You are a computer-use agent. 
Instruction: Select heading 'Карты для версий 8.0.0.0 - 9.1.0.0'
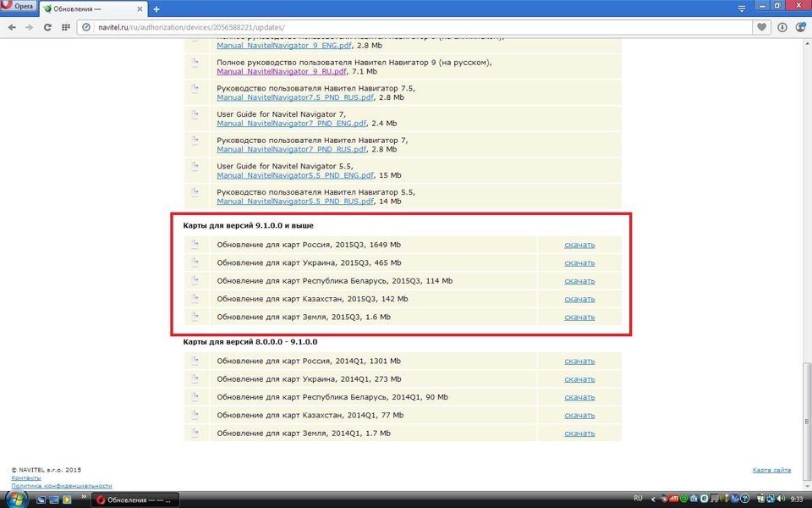click(250, 342)
